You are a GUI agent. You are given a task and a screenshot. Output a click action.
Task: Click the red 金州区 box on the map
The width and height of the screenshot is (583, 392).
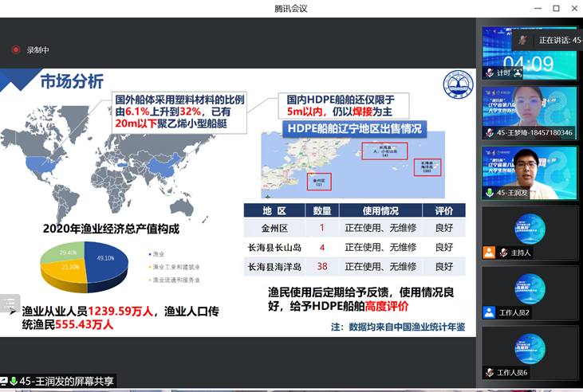pos(319,182)
